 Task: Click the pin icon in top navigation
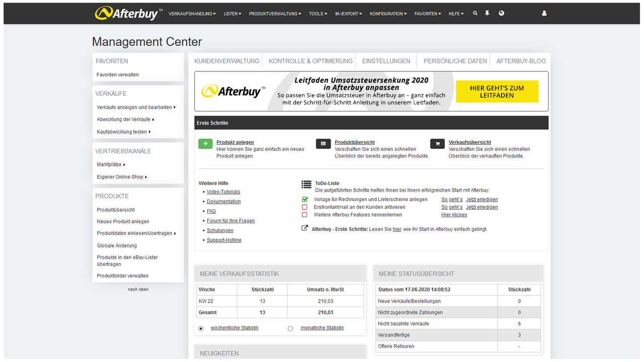coord(487,14)
